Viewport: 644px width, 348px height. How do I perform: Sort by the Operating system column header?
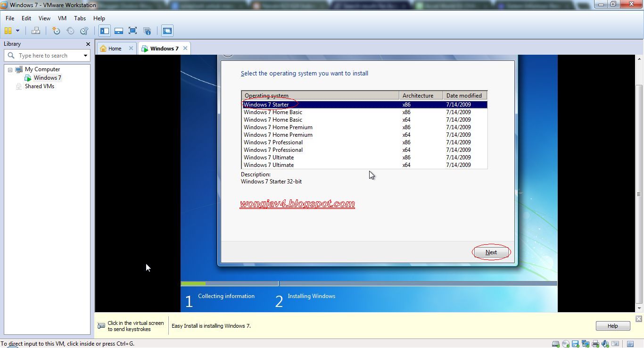pos(320,96)
